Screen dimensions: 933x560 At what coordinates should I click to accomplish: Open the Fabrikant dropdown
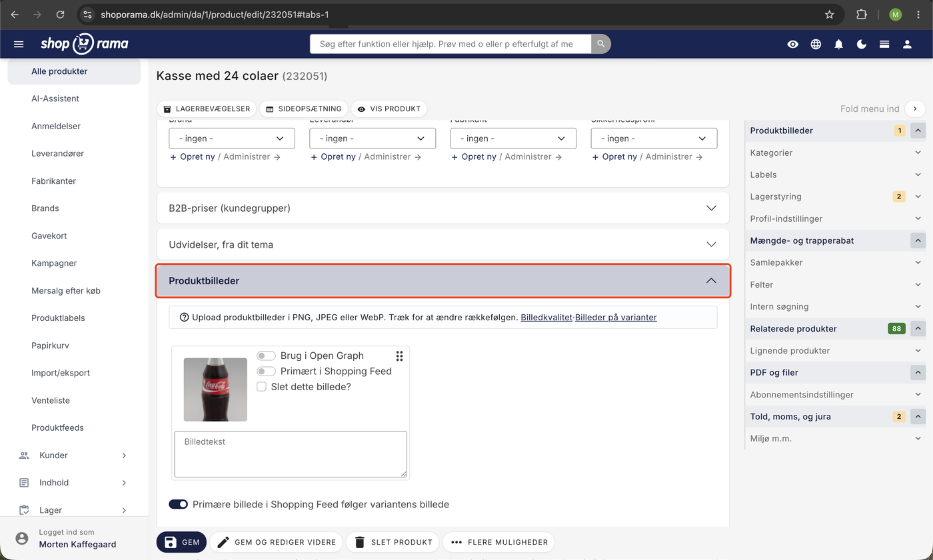pos(513,139)
